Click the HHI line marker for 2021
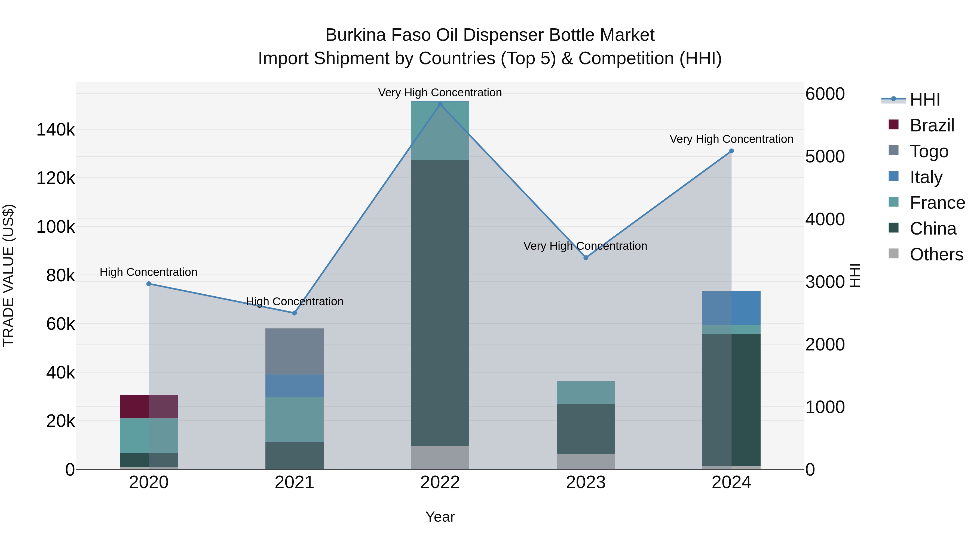Image resolution: width=980 pixels, height=551 pixels. [x=295, y=313]
